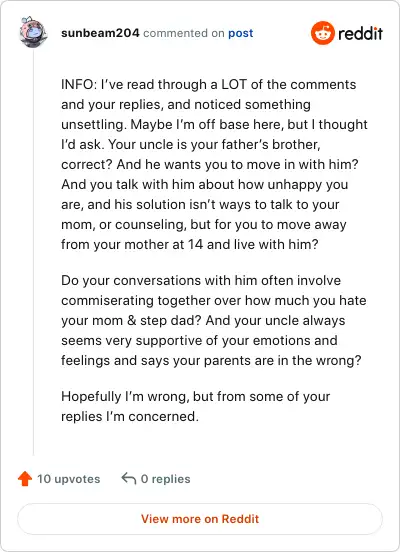Click the "Hopefully I'm wrong" closing paragraph
The width and height of the screenshot is (400, 552).
pyautogui.click(x=195, y=406)
